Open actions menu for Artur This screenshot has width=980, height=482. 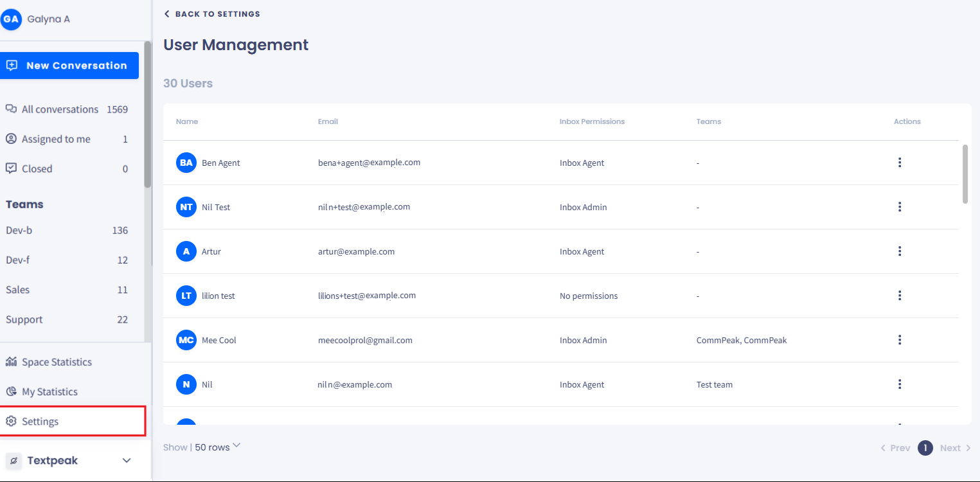pos(900,251)
